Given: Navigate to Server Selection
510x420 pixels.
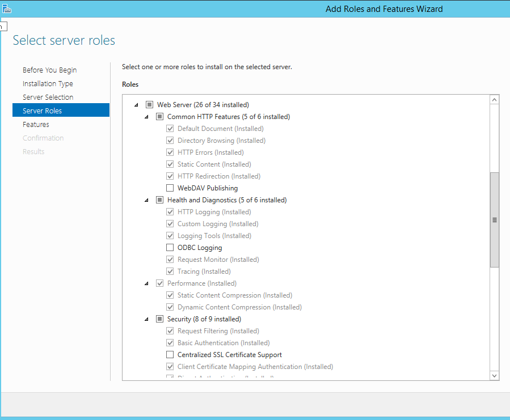Looking at the screenshot, I should coord(48,97).
